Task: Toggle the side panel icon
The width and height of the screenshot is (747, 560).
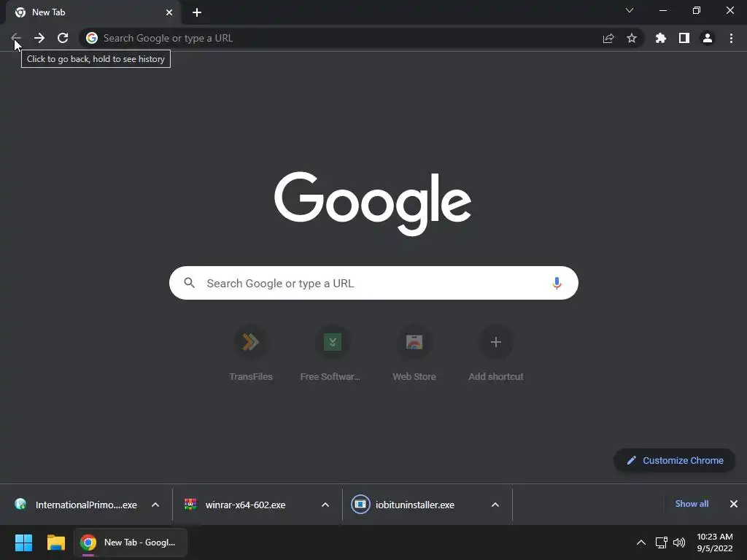Action: [684, 38]
